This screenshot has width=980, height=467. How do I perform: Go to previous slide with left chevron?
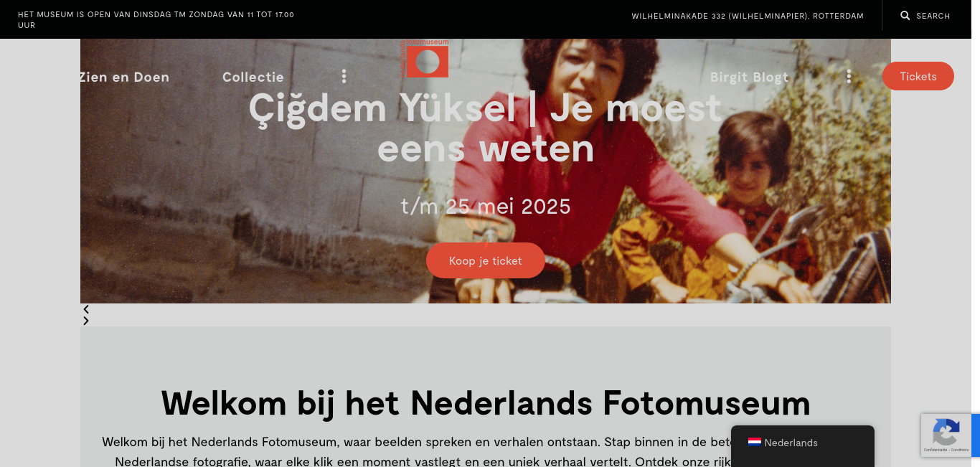(x=86, y=309)
